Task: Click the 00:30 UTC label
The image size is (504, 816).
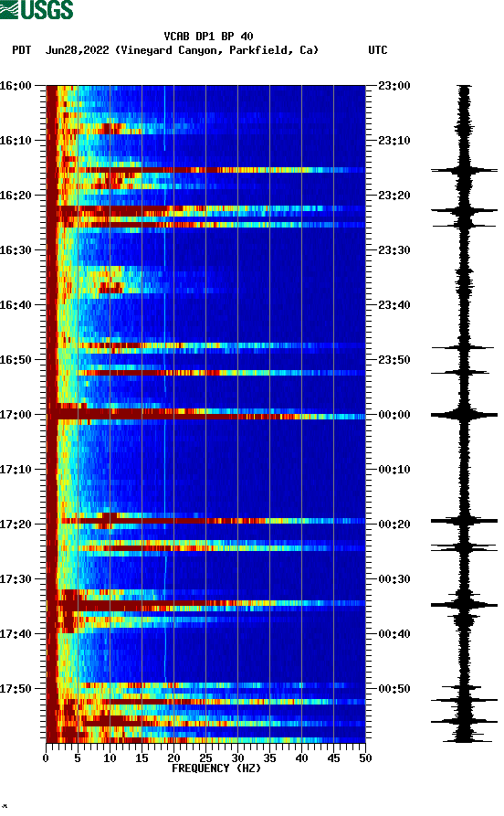Action: point(394,579)
